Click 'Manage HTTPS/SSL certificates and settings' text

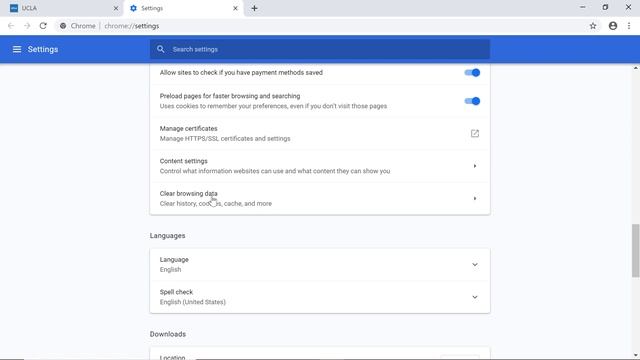coord(225,139)
